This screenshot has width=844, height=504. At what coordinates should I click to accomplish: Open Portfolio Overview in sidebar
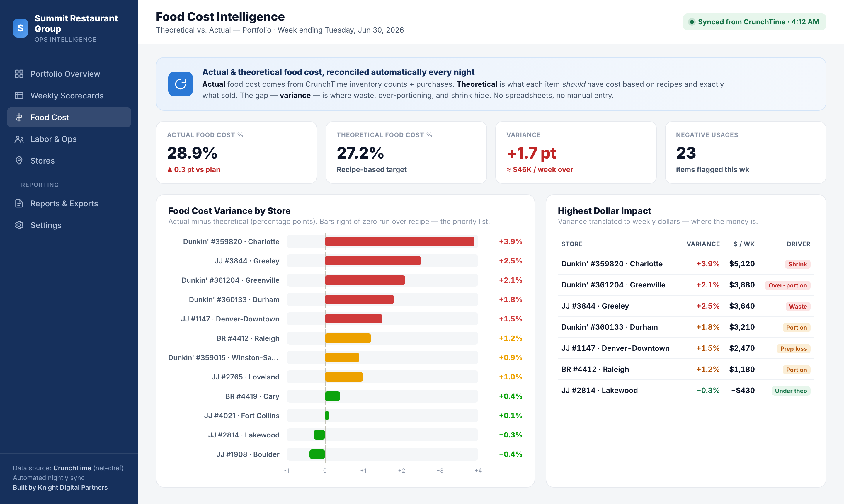click(x=69, y=74)
